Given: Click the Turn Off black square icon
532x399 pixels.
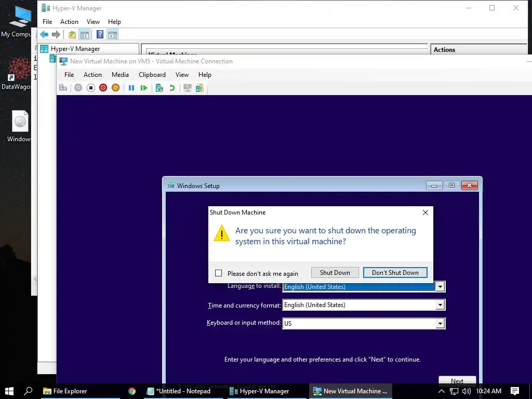Looking at the screenshot, I should (x=90, y=88).
